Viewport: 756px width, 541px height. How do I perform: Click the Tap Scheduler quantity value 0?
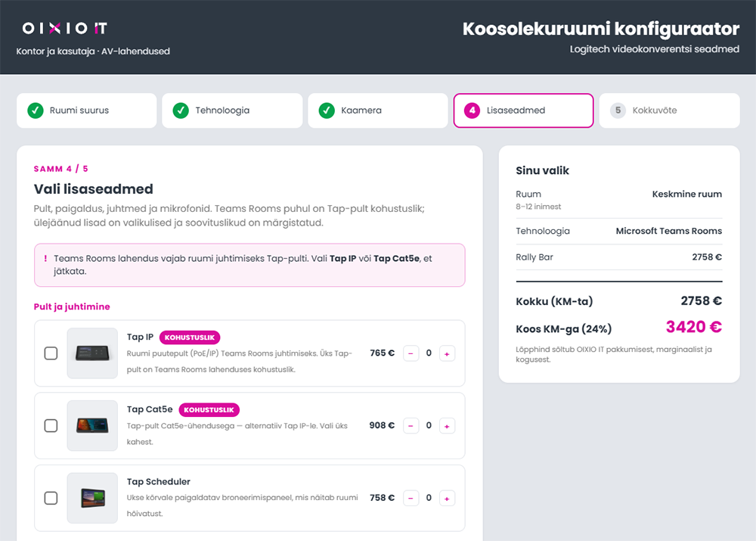tap(429, 498)
